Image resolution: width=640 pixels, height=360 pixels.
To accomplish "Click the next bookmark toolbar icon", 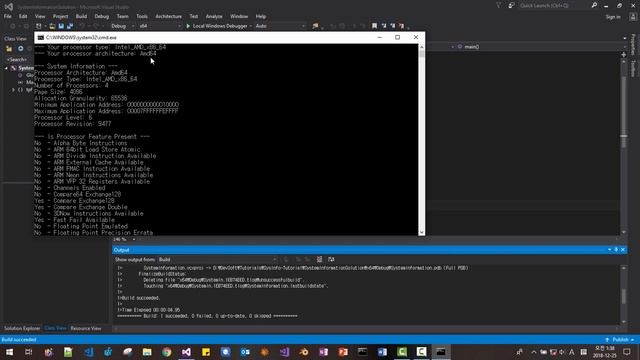I will 393,26.
